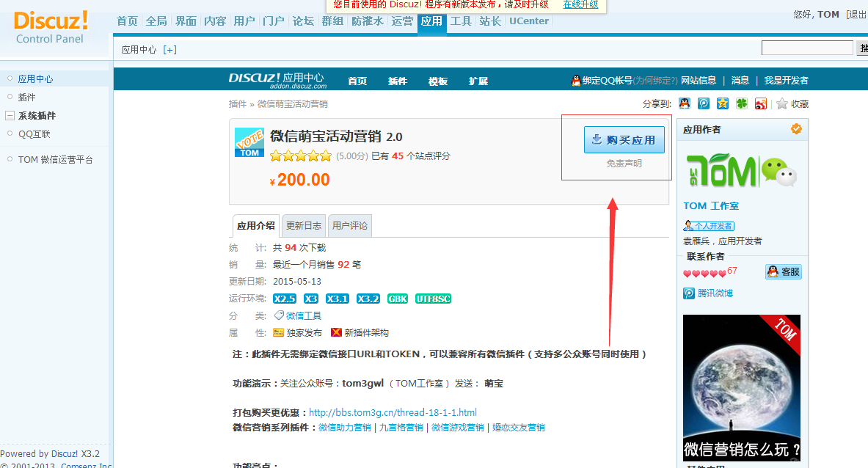This screenshot has height=468, width=868.
Task: Open the 在线升级 upgrade link
Action: [580, 4]
